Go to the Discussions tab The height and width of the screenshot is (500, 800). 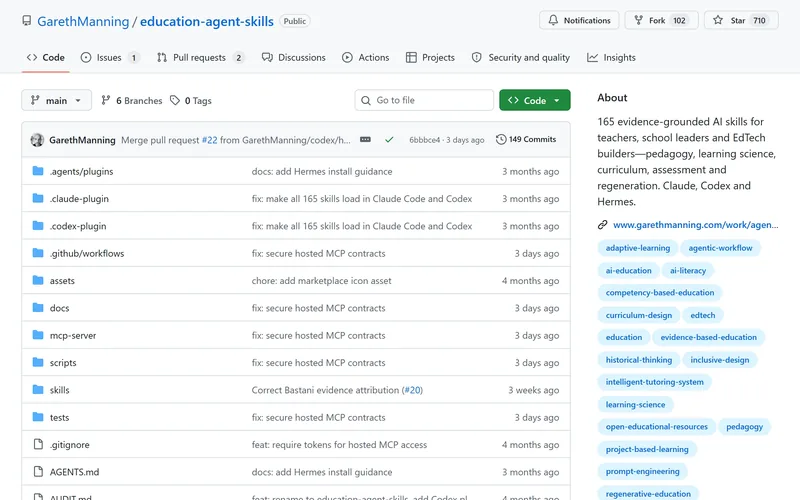coord(294,58)
